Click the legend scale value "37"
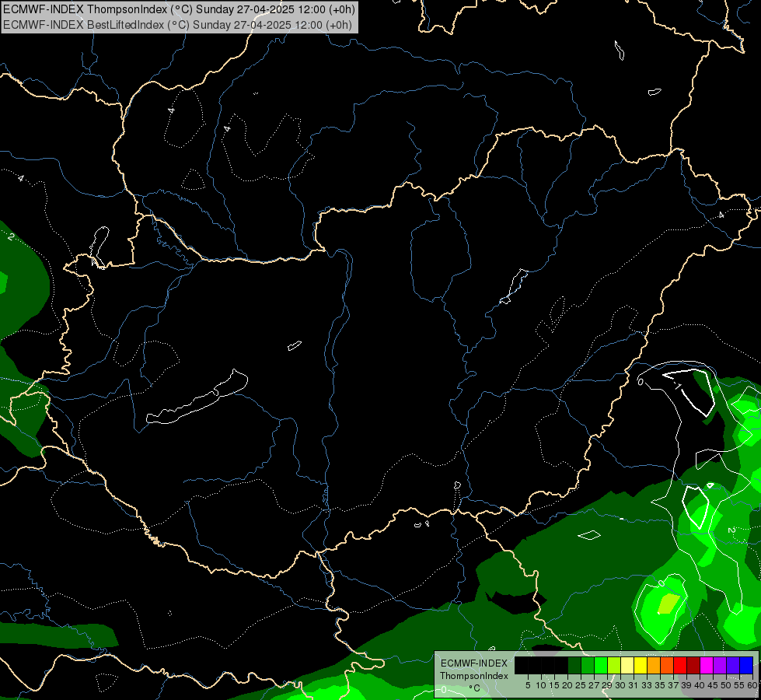Viewport: 761px width, 700px height. point(674,685)
